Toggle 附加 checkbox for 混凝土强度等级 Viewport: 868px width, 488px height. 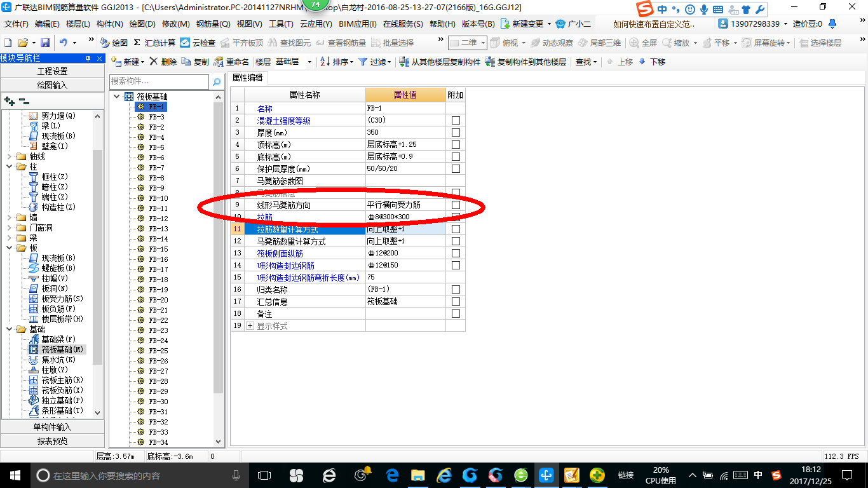[x=456, y=121]
